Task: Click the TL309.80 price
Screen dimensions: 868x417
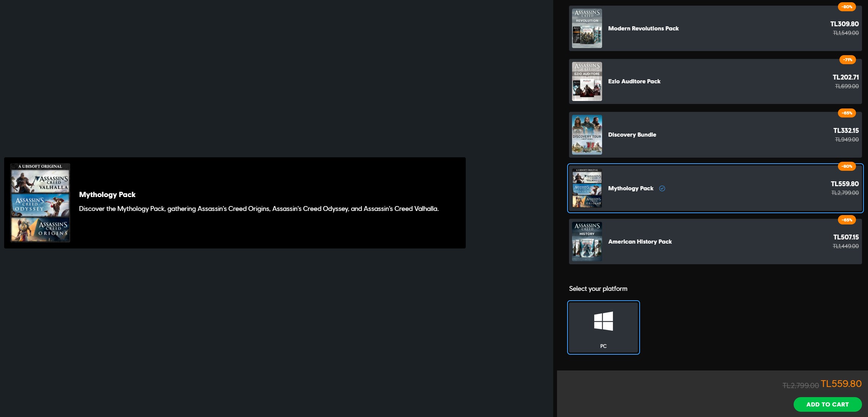Action: click(844, 24)
